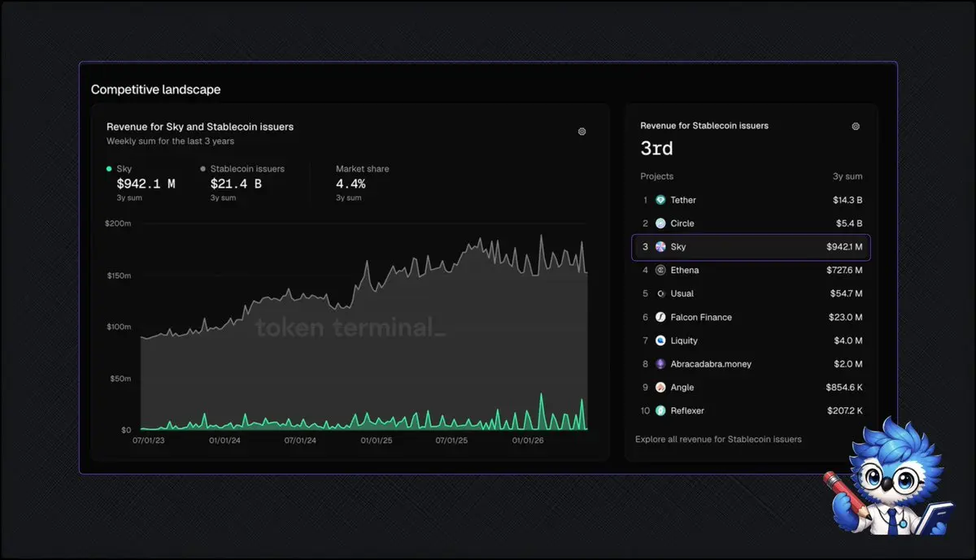Click the 01/01/24 x-axis date label

(224, 441)
